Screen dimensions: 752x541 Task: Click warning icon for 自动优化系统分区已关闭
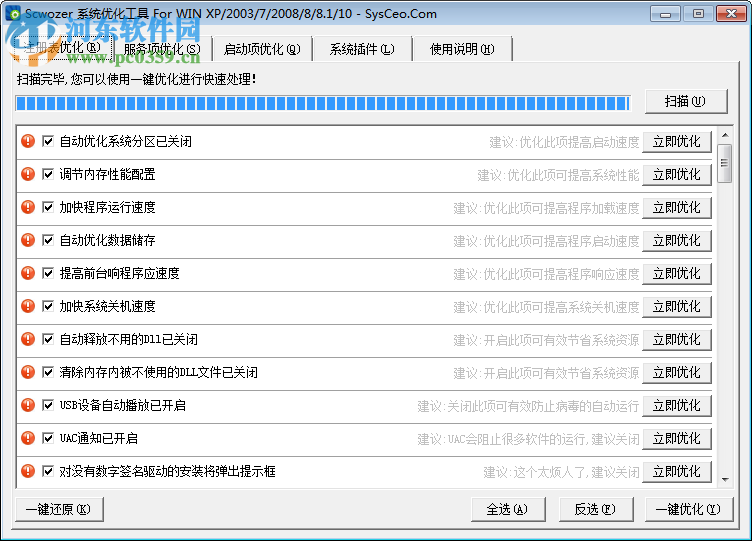(28, 141)
